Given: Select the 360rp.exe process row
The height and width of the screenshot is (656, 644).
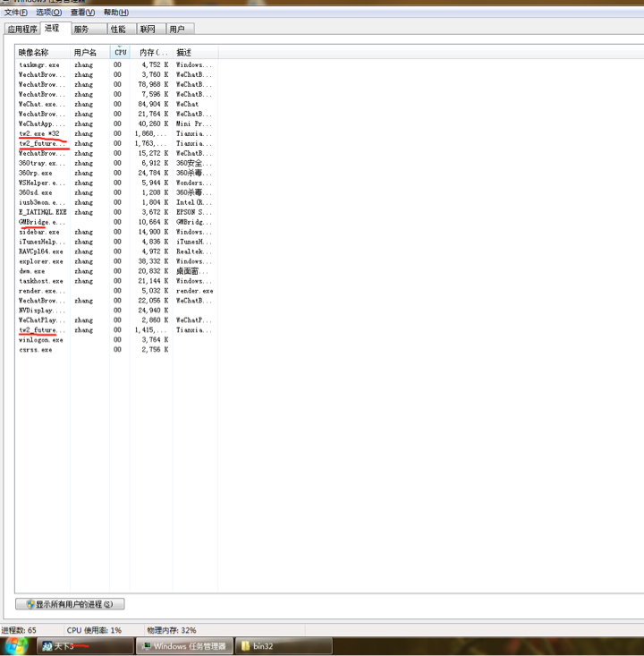Looking at the screenshot, I should (116, 173).
